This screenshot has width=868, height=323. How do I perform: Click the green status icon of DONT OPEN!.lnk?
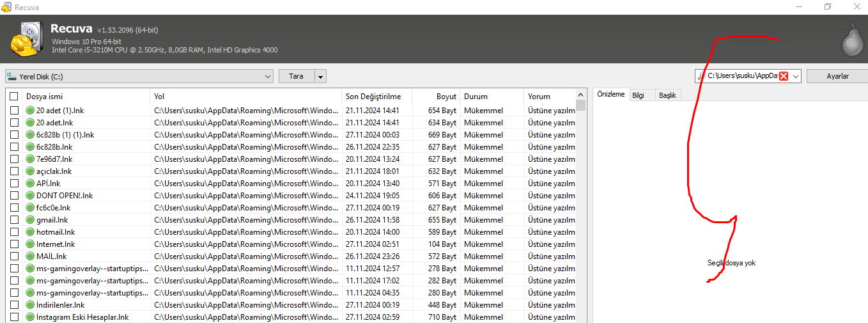30,196
